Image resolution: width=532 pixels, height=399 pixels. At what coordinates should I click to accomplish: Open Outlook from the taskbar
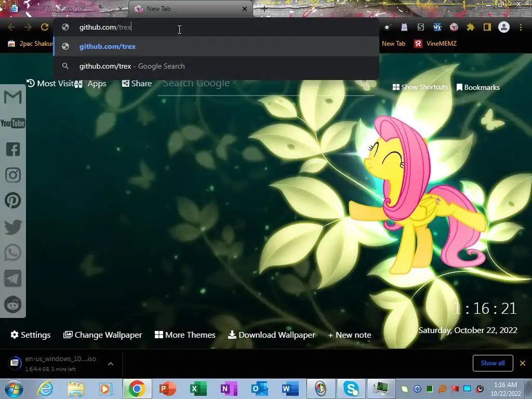point(260,389)
